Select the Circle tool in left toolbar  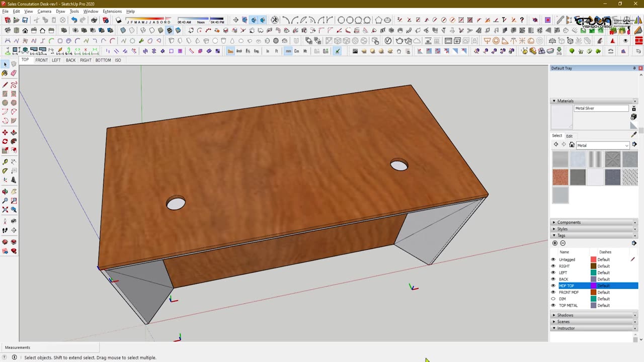(5, 103)
